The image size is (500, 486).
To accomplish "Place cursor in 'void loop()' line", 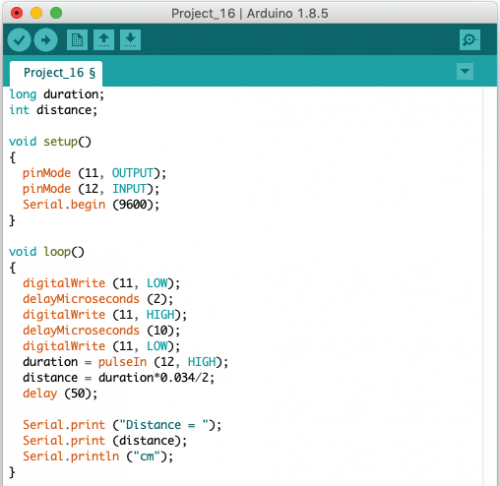I will (x=47, y=252).
